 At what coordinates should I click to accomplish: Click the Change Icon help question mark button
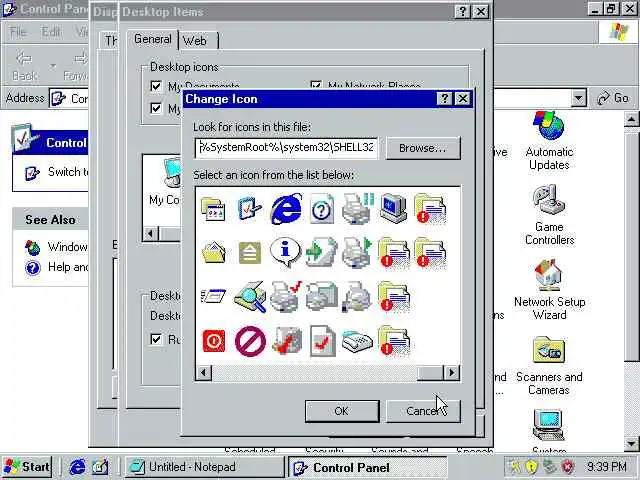pos(444,98)
